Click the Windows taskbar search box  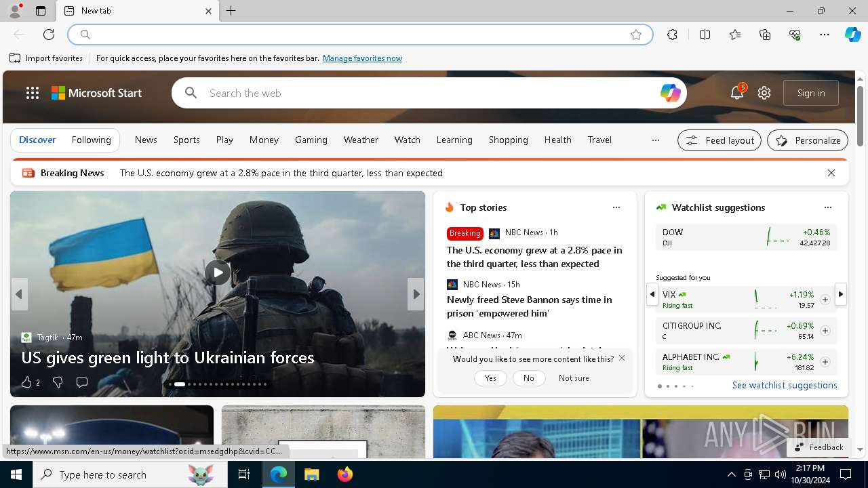pos(130,474)
